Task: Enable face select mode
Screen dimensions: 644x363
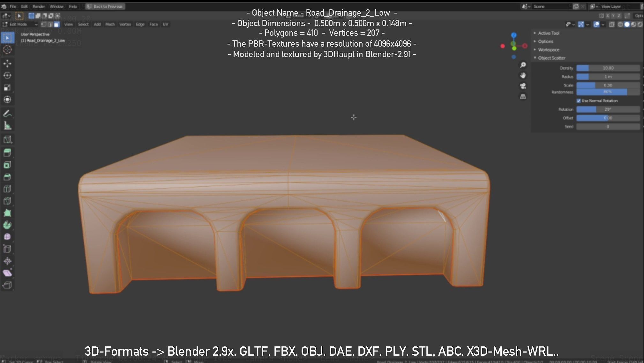Action: click(56, 24)
